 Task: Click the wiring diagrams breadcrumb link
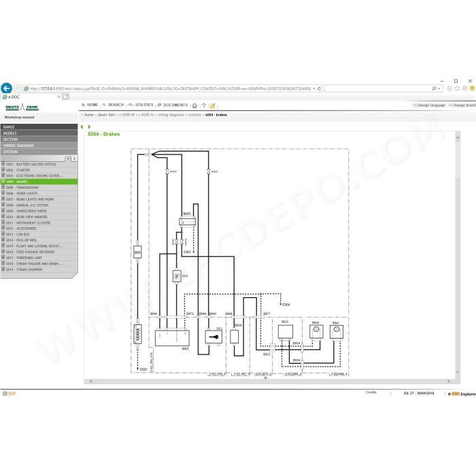[x=171, y=115]
